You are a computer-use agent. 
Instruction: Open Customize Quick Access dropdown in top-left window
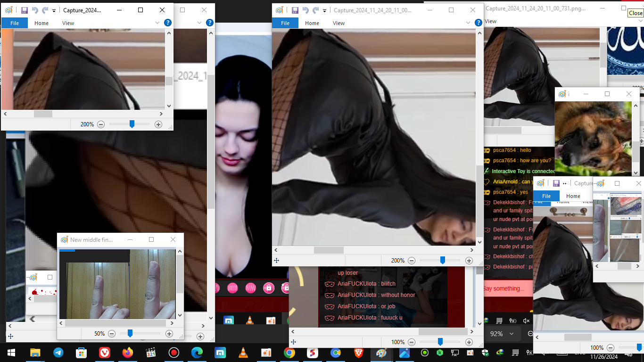pyautogui.click(x=54, y=10)
